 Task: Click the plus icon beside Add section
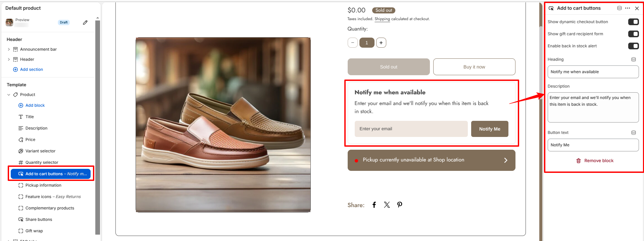pyautogui.click(x=15, y=69)
